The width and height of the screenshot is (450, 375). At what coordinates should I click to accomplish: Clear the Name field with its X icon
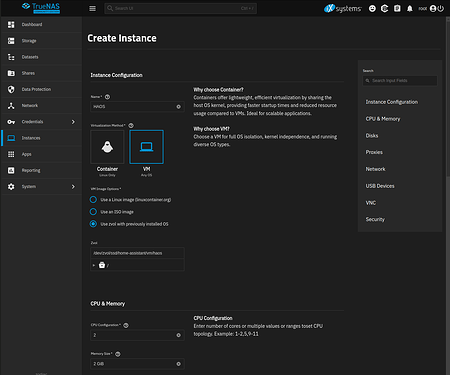coord(179,107)
